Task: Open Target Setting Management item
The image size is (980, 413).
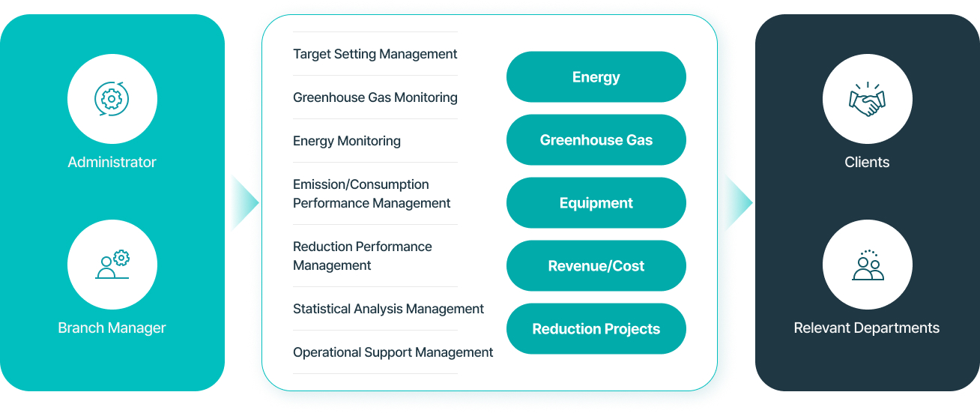Action: click(x=375, y=54)
